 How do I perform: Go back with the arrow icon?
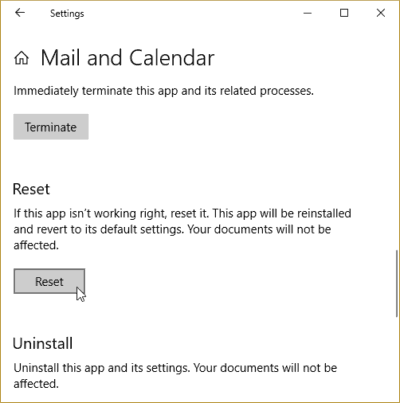tap(20, 13)
